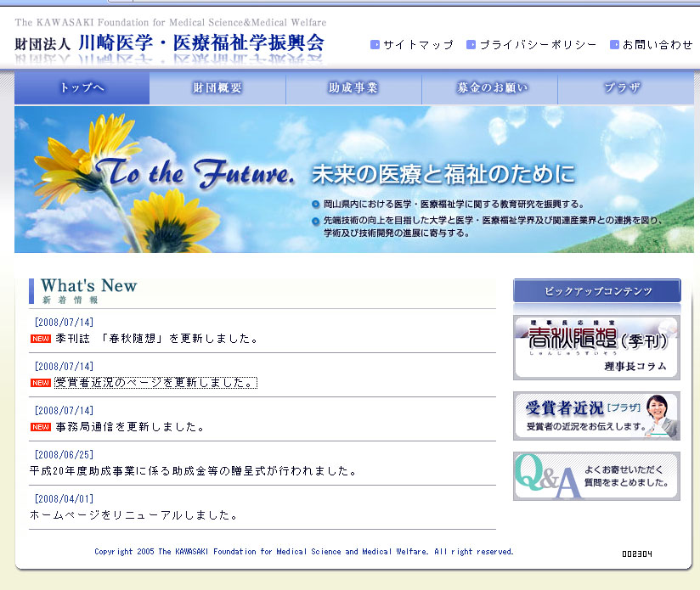This screenshot has width=700, height=590.
Task: Click NEW badge beside 受賞者近況 news item
Action: click(41, 383)
